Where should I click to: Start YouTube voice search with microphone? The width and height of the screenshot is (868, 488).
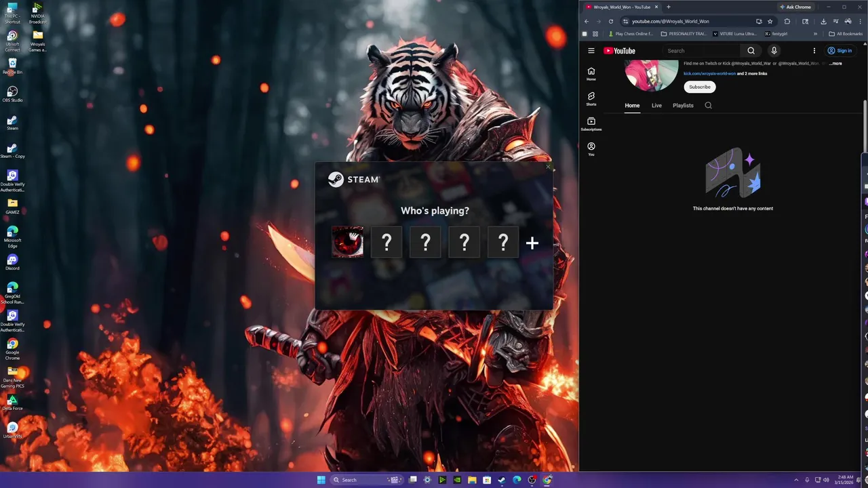pos(774,51)
